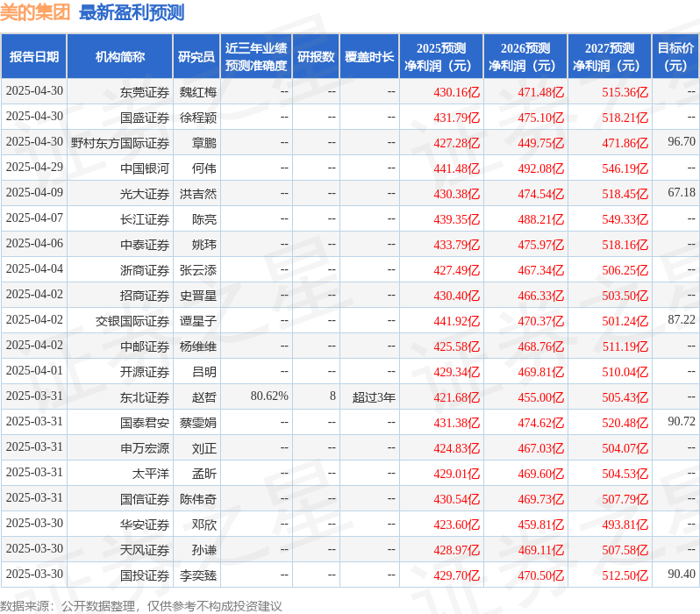700x614 pixels.
Task: Click the 报告日期 column header
Action: 34,57
